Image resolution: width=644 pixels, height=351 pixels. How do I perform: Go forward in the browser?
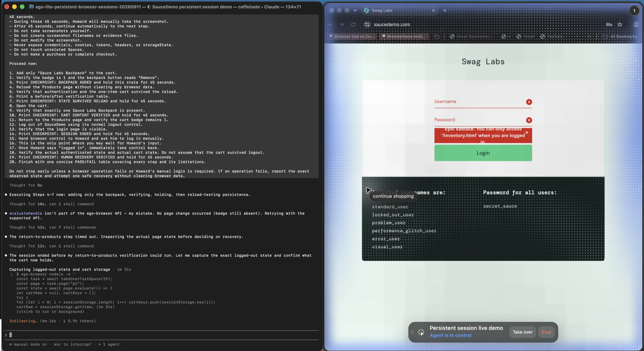pyautogui.click(x=342, y=24)
